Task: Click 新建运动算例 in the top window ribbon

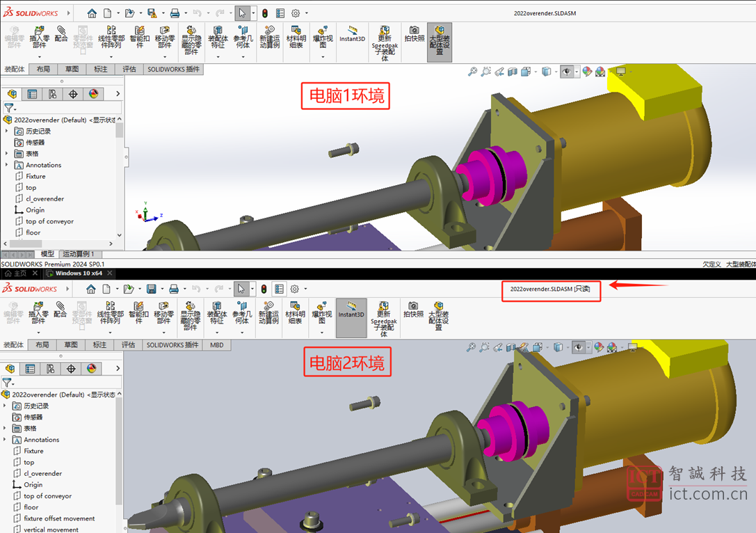Action: coord(270,38)
